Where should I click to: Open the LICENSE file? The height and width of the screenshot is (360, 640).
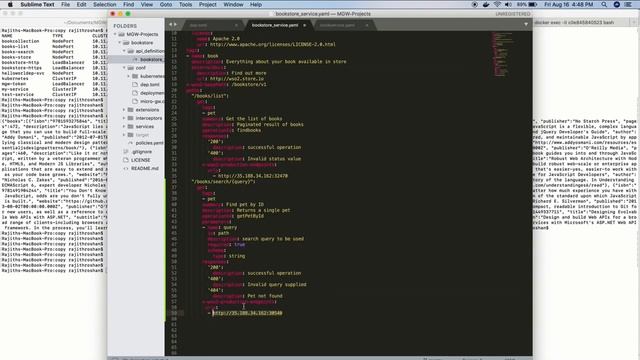[141, 160]
